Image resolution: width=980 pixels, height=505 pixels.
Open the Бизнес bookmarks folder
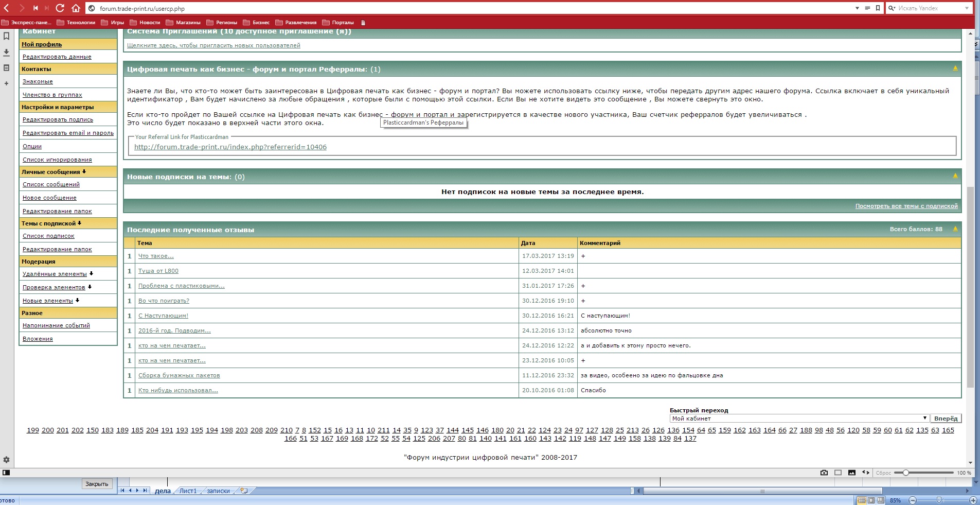(x=256, y=23)
